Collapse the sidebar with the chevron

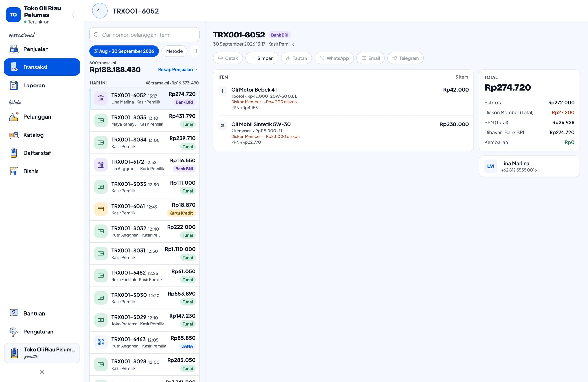(x=73, y=14)
